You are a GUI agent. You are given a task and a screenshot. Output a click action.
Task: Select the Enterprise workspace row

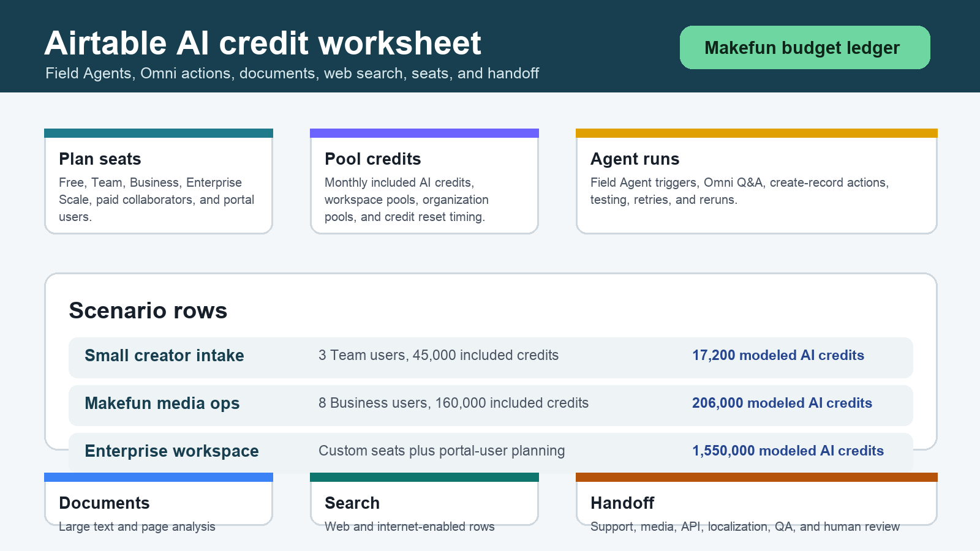pos(491,453)
